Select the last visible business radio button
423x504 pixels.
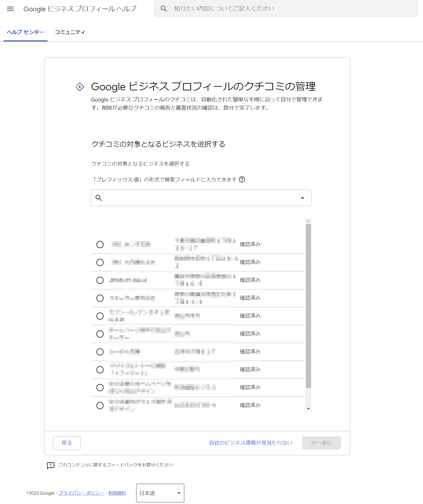pyautogui.click(x=100, y=406)
